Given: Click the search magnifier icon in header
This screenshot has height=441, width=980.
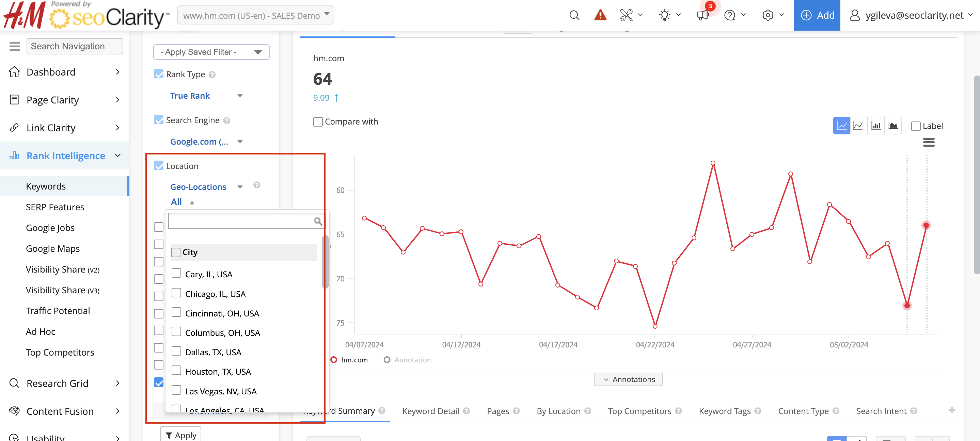Looking at the screenshot, I should [574, 15].
